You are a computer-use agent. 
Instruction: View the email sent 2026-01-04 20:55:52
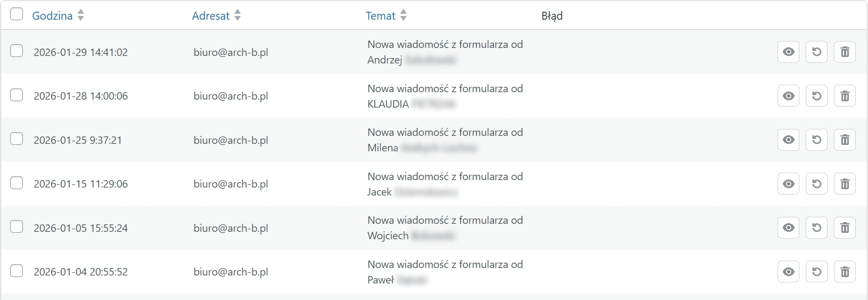point(789,272)
